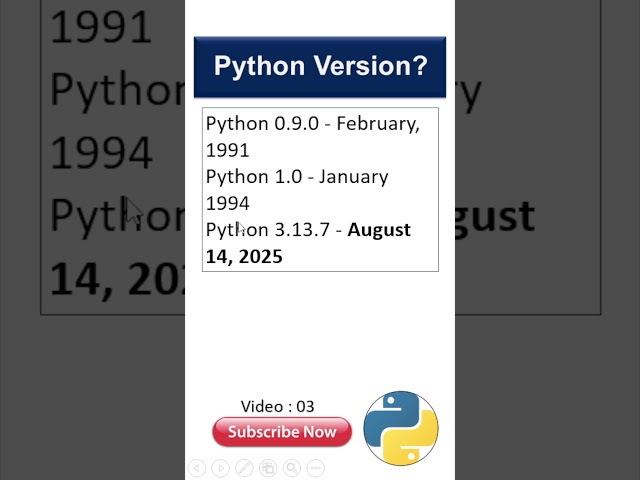Click the 'Python 0.9.0 - February,' line
The image size is (640, 480).
[x=313, y=124]
